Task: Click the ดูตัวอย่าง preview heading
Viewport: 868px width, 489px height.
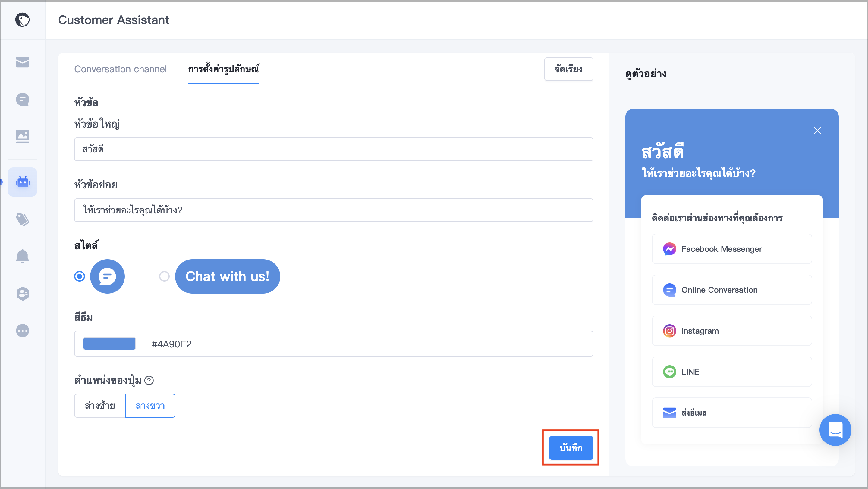Action: click(646, 74)
